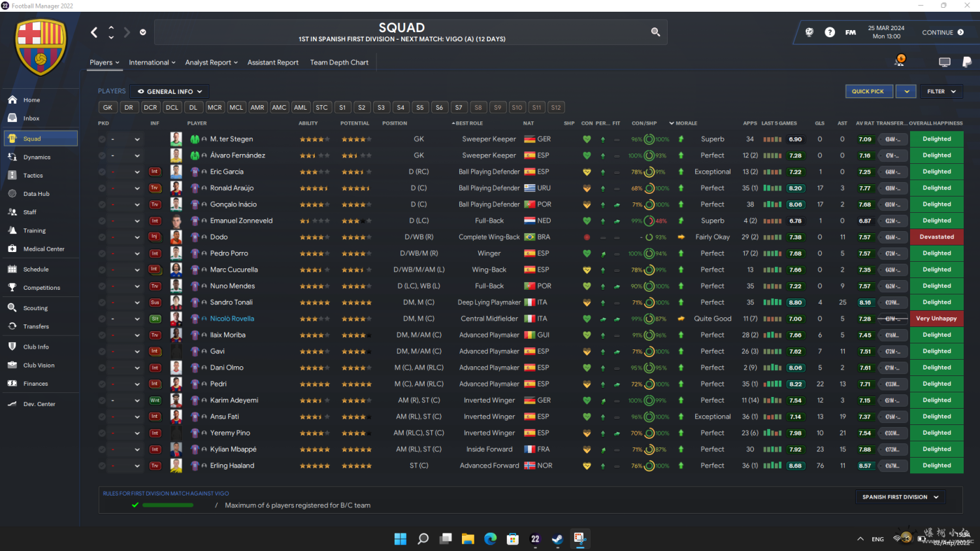
Task: Filter by the STC position button
Action: pos(321,108)
